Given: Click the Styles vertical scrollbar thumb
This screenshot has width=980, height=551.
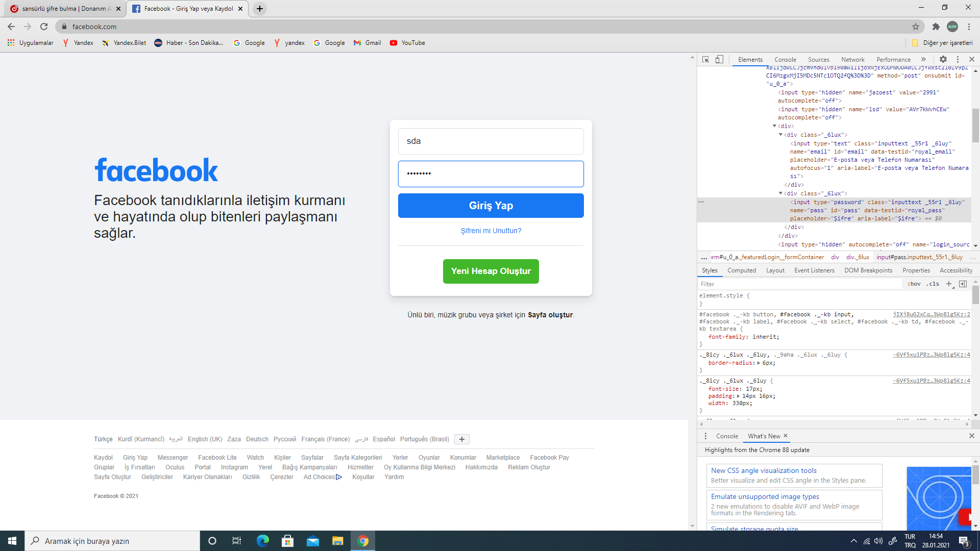Looking at the screenshot, I should 975,295.
